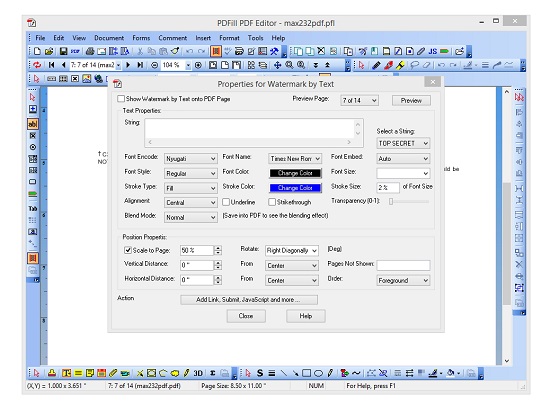Increase the Scale to Page spinner
550x414 pixels.
pyautogui.click(x=218, y=248)
